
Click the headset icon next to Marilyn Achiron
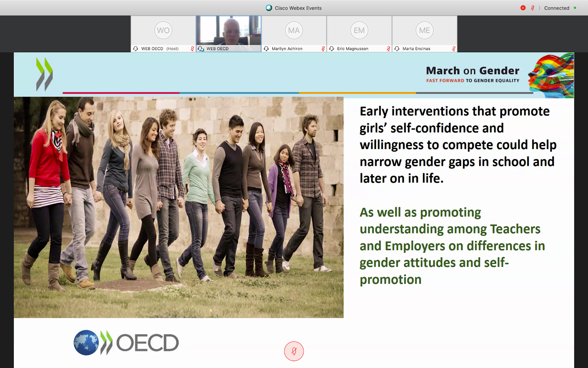[266, 49]
